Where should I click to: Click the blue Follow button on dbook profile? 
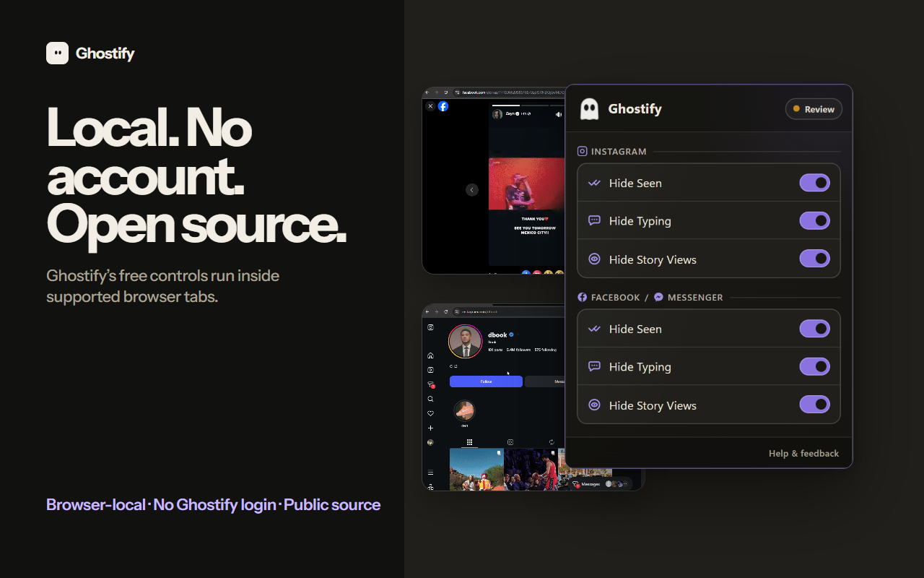(486, 381)
